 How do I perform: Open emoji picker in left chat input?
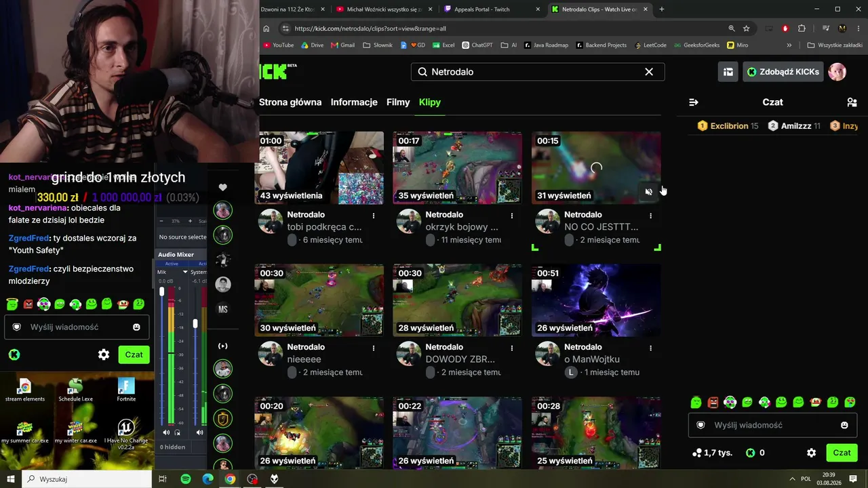(x=136, y=327)
